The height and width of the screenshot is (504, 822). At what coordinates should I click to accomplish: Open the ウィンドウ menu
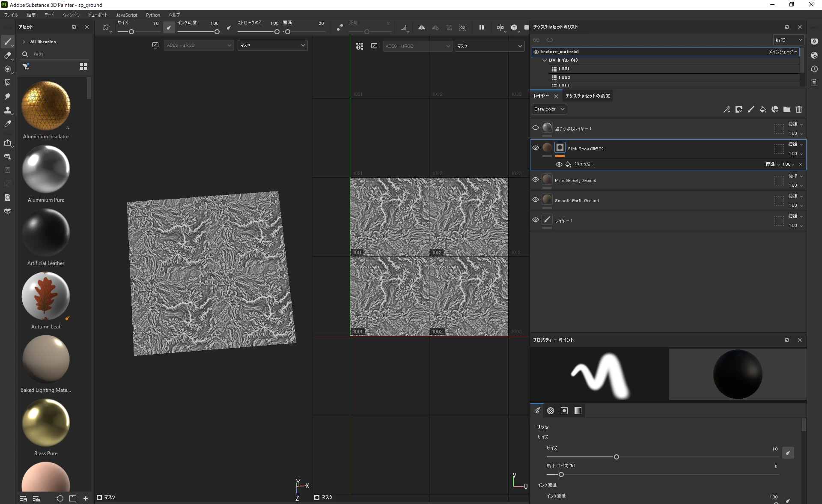pyautogui.click(x=71, y=15)
